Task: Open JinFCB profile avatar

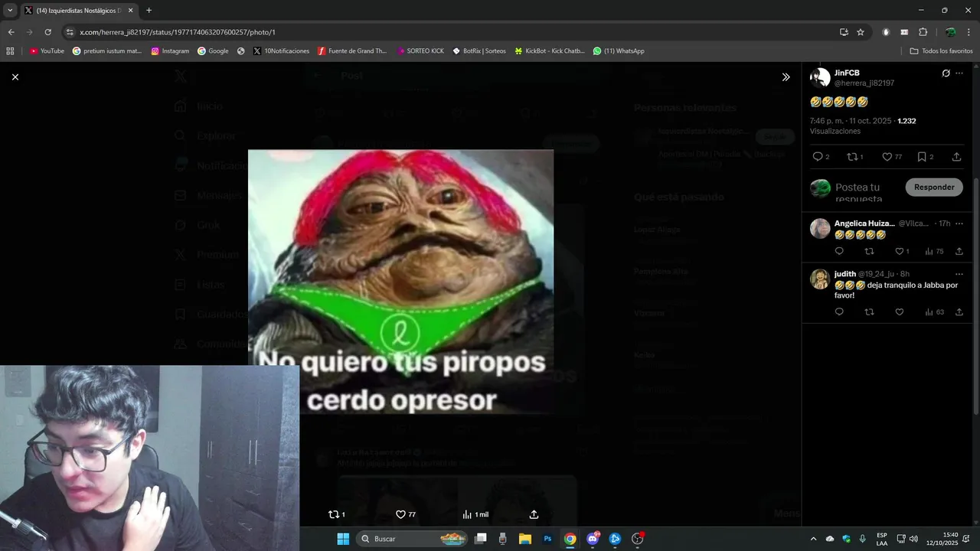Action: [820, 77]
